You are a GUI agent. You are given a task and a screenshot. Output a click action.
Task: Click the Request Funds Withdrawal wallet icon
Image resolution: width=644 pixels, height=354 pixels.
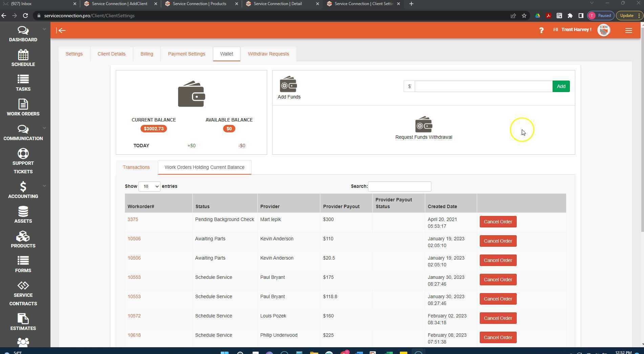click(423, 125)
